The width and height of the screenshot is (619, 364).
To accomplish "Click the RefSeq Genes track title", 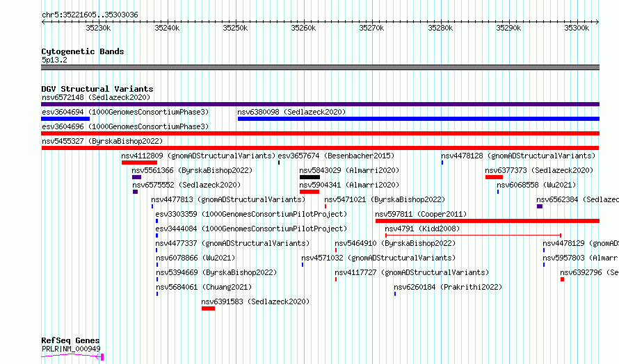I will pyautogui.click(x=70, y=340).
